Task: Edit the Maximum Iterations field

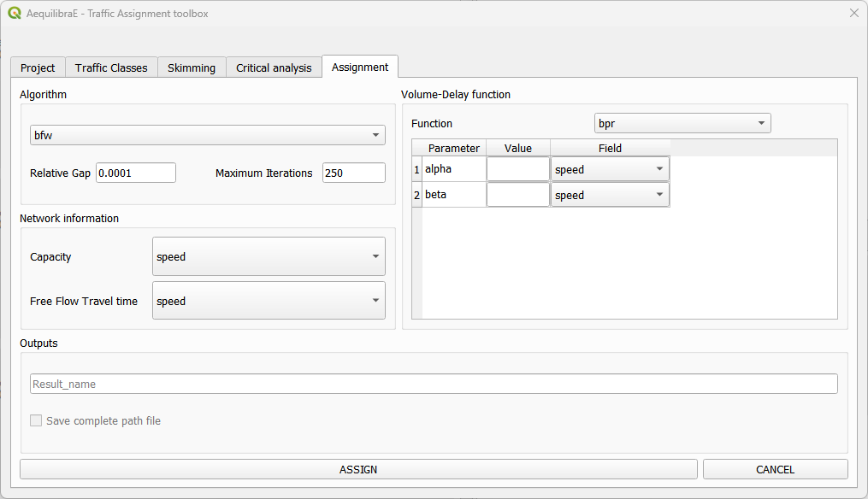Action: [353, 173]
